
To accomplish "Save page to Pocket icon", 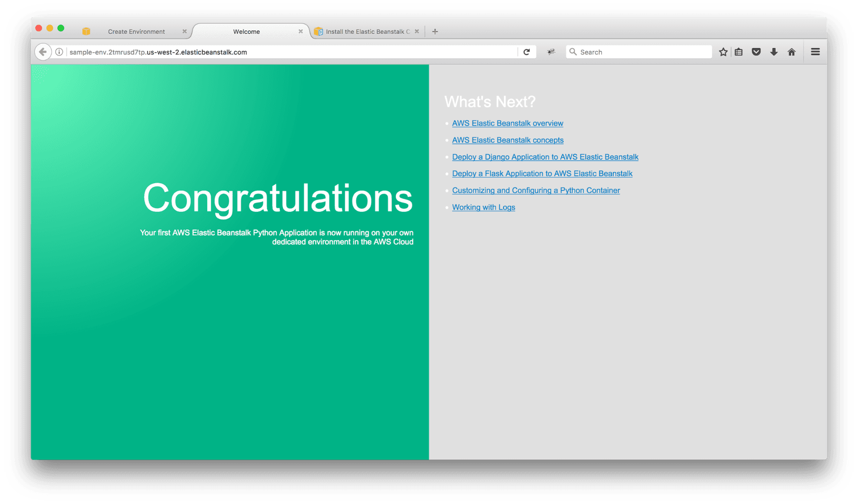I will click(x=756, y=52).
